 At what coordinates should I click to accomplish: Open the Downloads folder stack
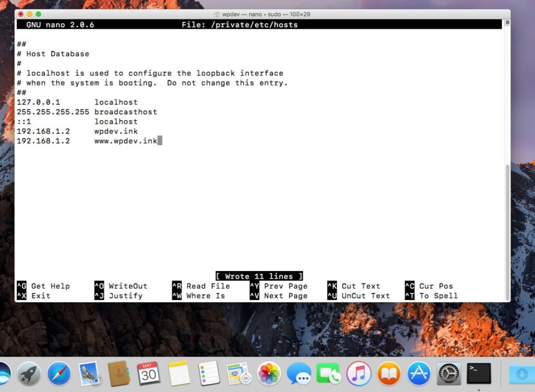tap(521, 374)
